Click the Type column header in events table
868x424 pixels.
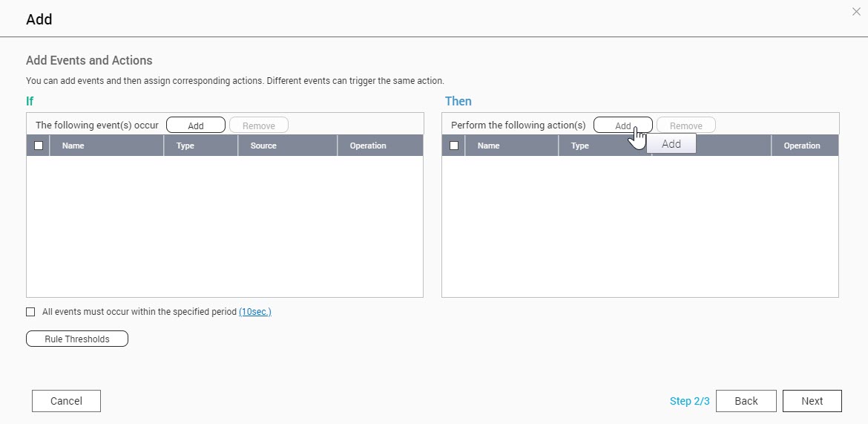(x=185, y=146)
